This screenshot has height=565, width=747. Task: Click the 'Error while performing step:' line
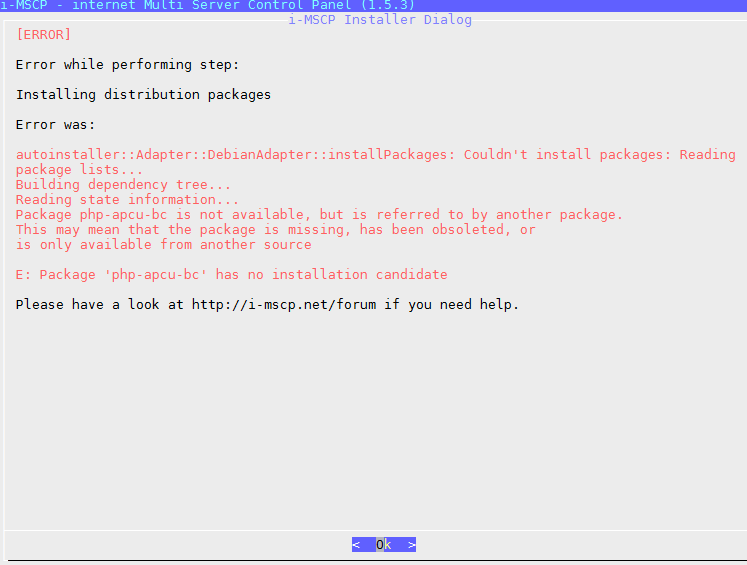tap(127, 65)
